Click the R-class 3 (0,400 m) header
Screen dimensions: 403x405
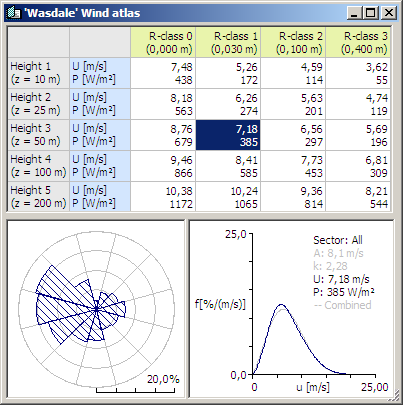(358, 42)
